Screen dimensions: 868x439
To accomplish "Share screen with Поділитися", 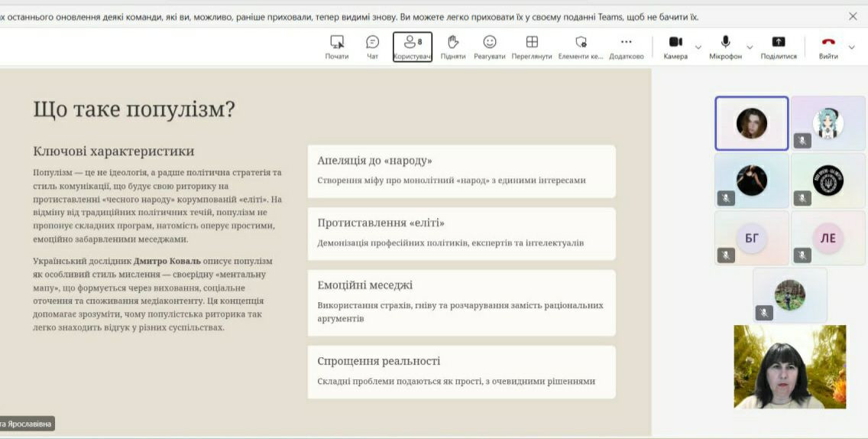I will pos(779,47).
